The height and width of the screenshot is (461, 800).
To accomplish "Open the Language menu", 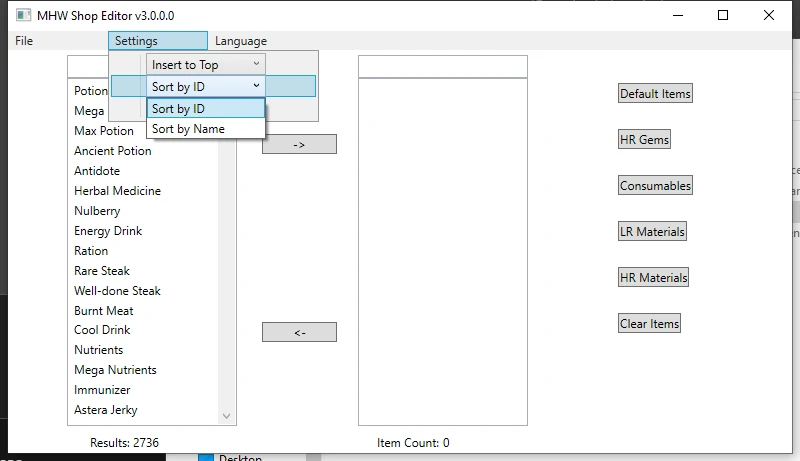I will [240, 41].
